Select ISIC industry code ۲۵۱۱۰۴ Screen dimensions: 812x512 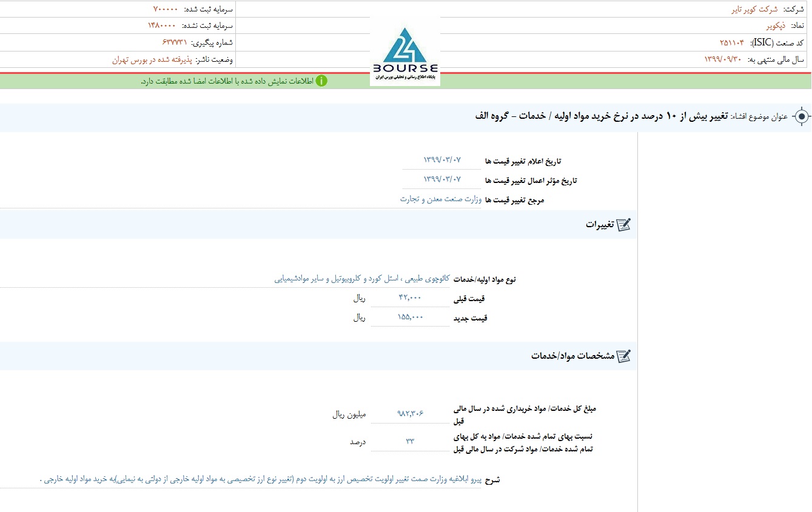tap(731, 42)
